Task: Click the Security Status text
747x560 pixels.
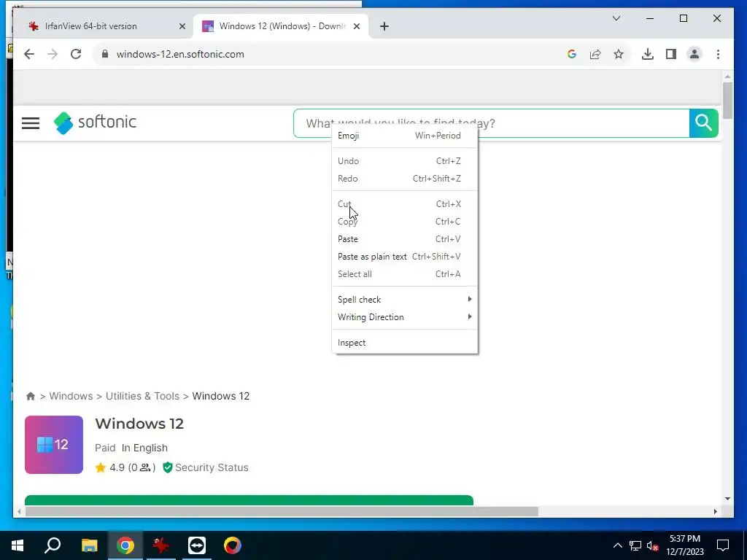Action: [x=212, y=467]
